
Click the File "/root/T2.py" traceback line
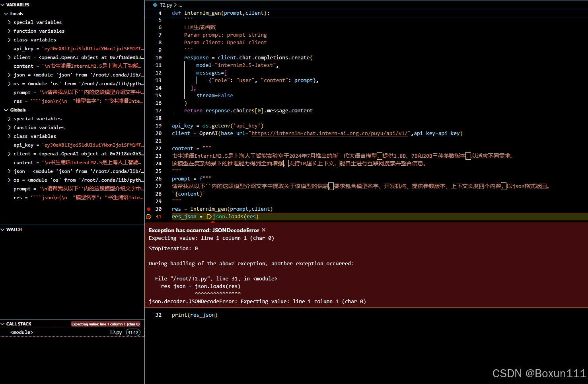coord(216,279)
